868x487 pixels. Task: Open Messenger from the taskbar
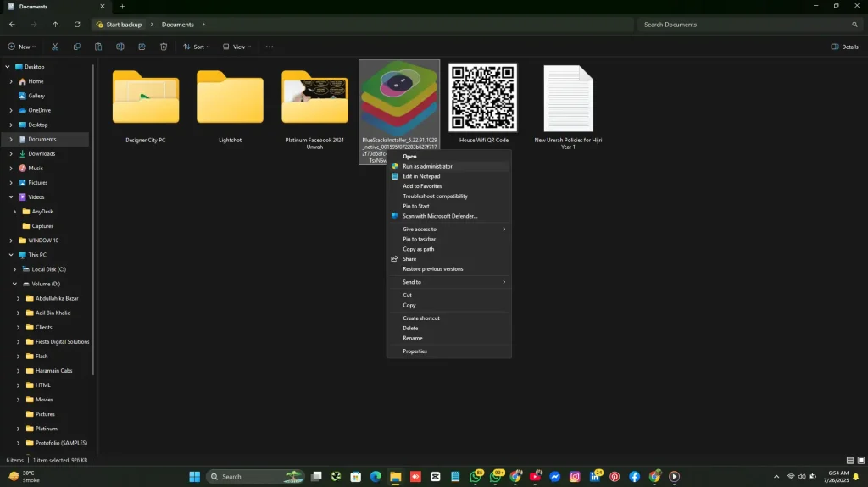pos(554,477)
